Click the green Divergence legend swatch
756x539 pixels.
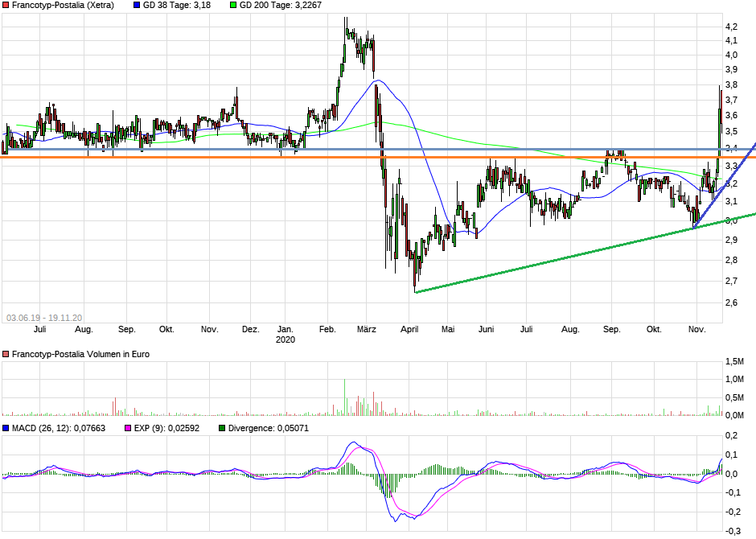tap(222, 428)
